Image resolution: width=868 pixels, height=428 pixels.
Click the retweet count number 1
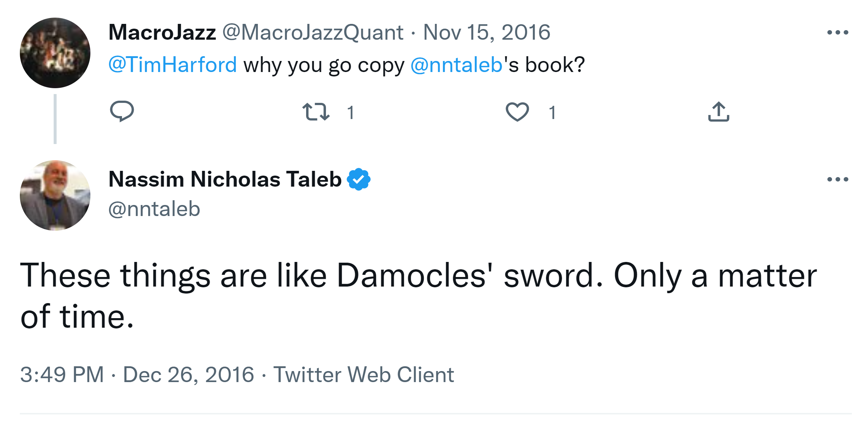pyautogui.click(x=351, y=112)
